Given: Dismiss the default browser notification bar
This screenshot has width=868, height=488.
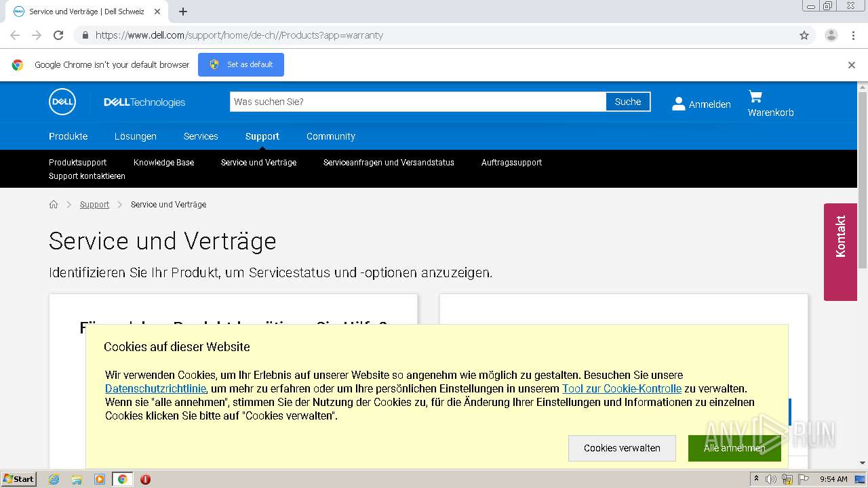Looking at the screenshot, I should pos(852,65).
